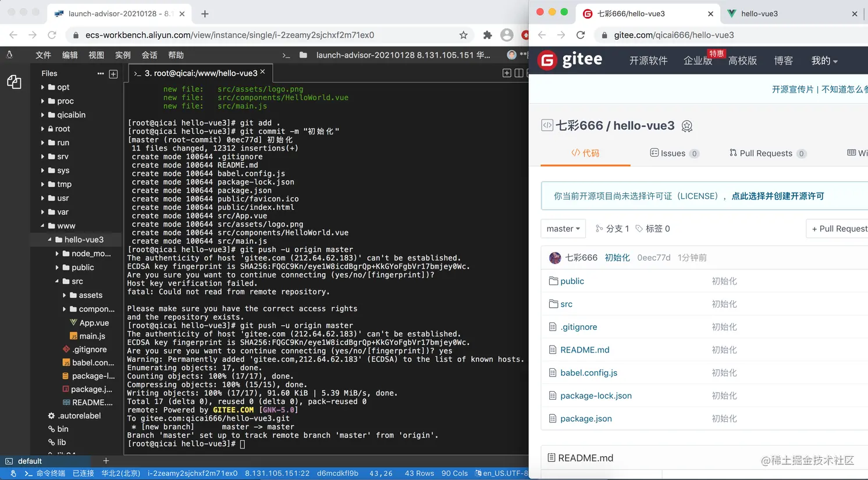Open the 帮助 menu
Screen dimensions: 868x480
[x=176, y=55]
